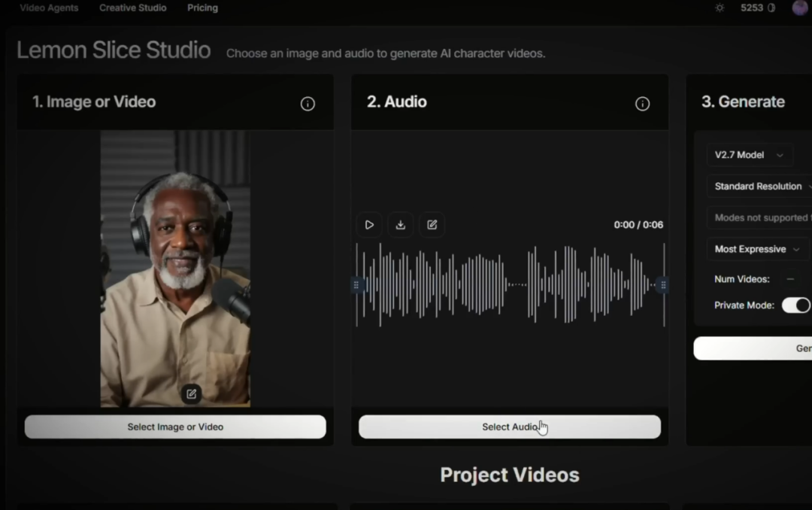The height and width of the screenshot is (510, 812).
Task: Expand the V2.7 Model dropdown
Action: [749, 155]
